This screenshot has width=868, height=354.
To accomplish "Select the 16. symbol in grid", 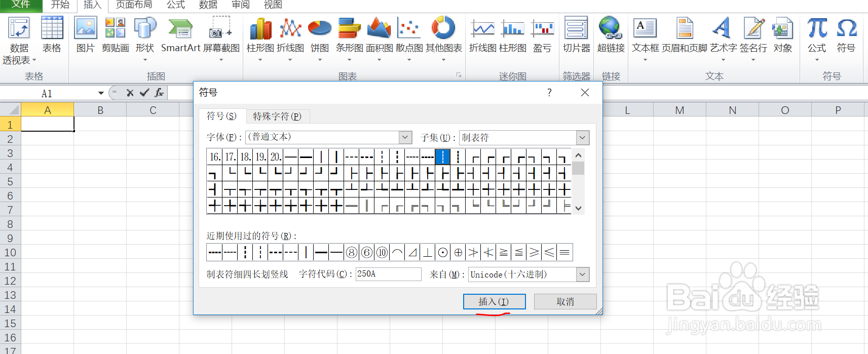I will 215,156.
